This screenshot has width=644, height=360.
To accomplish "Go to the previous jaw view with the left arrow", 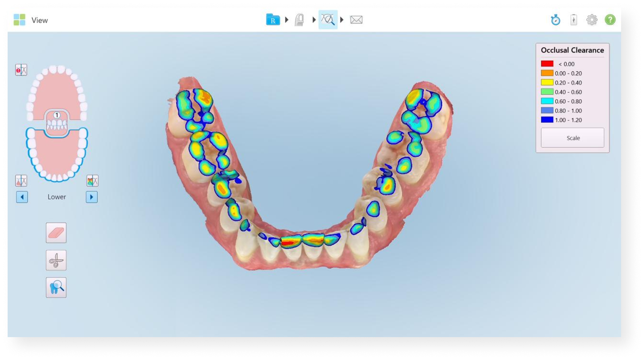I will click(x=22, y=197).
